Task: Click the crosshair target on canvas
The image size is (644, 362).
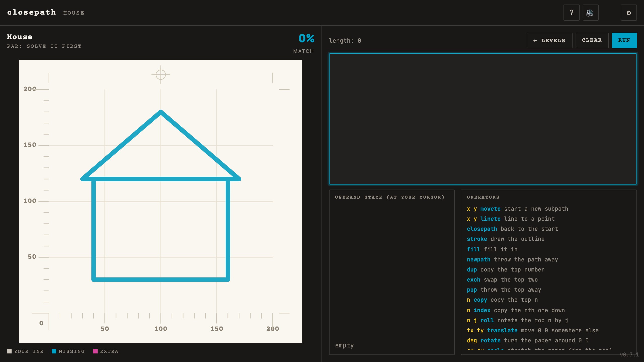Action: pyautogui.click(x=160, y=75)
